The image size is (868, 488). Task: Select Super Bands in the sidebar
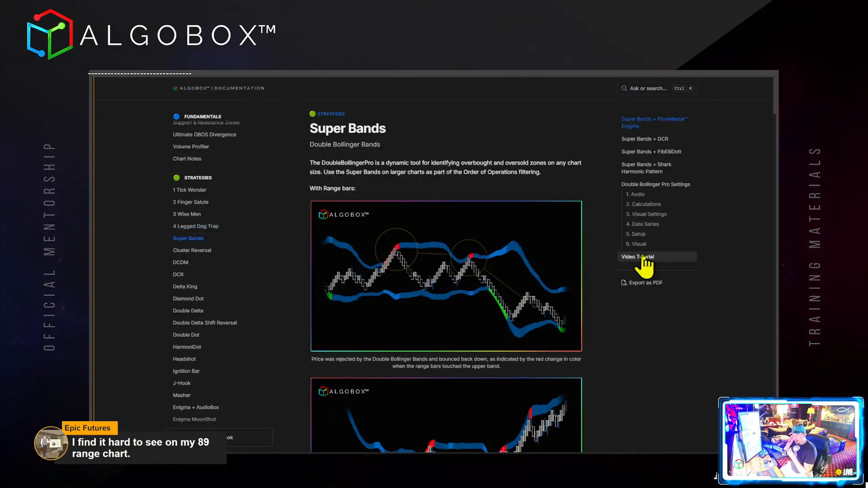tap(188, 239)
